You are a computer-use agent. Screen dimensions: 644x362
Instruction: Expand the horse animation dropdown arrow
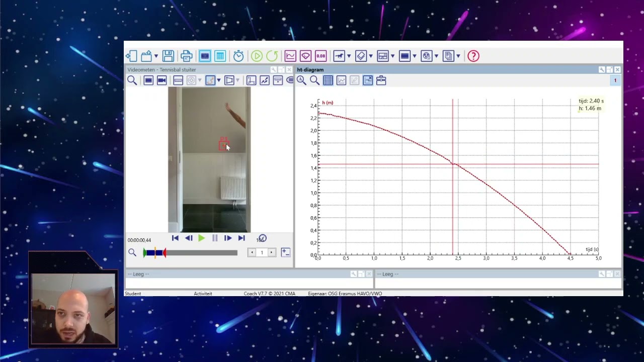(x=349, y=56)
